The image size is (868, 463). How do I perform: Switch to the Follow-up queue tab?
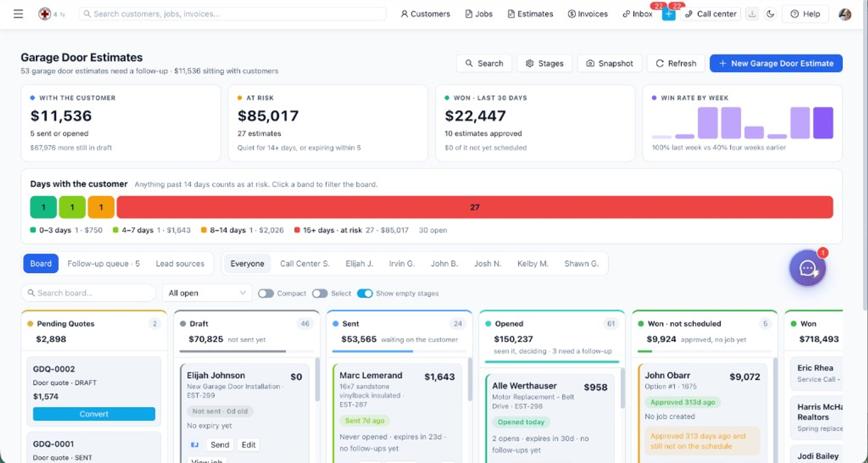(104, 264)
